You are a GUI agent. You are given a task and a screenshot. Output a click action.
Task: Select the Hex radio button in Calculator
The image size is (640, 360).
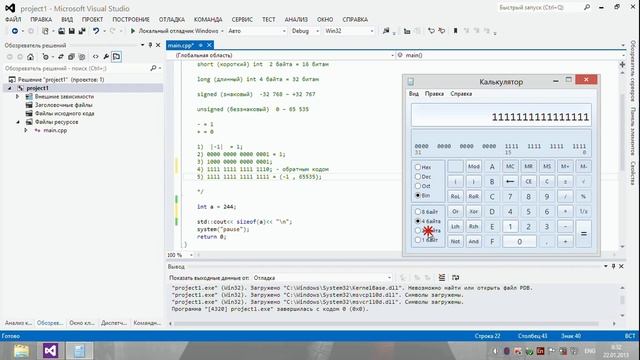click(418, 167)
